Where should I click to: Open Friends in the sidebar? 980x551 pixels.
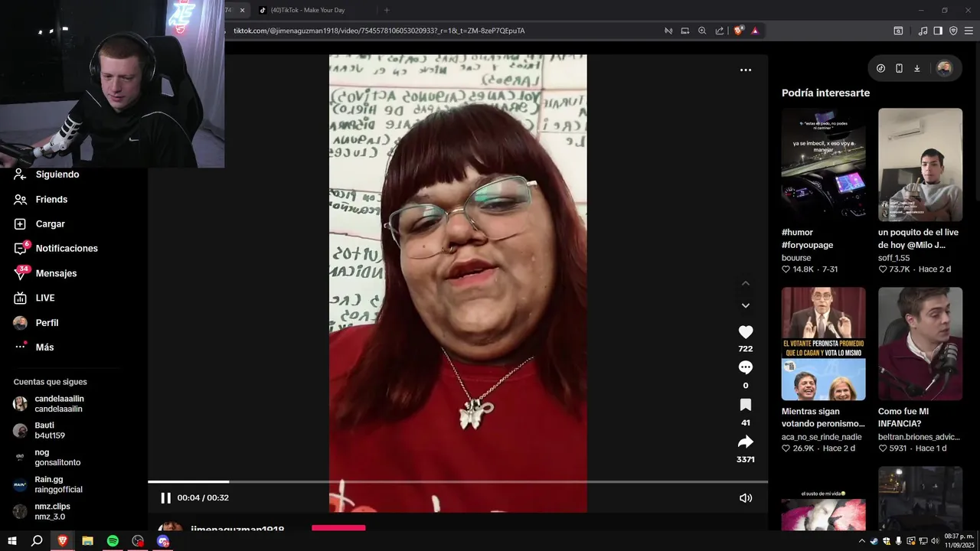pos(51,199)
